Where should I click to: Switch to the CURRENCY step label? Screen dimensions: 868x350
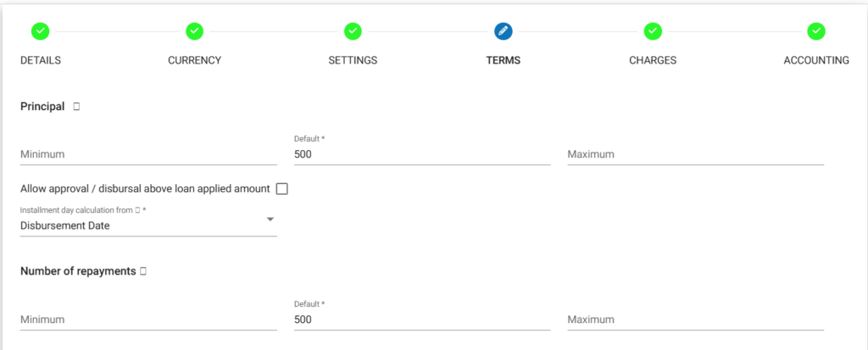[x=194, y=60]
